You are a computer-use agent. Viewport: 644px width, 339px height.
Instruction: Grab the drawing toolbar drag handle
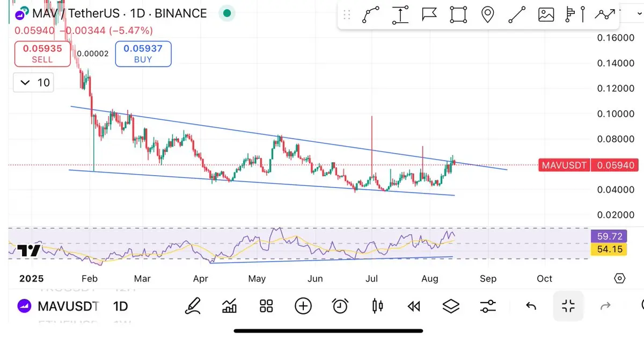pyautogui.click(x=347, y=15)
